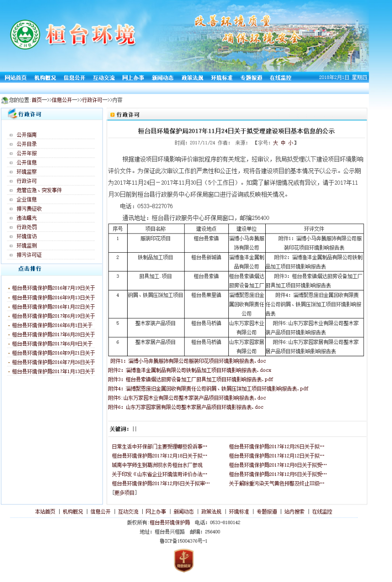Image resolution: width=392 pixels, height=582 pixels.
Task: Open related article 关于解除重污染天气黄色预警
Action: (x=277, y=483)
